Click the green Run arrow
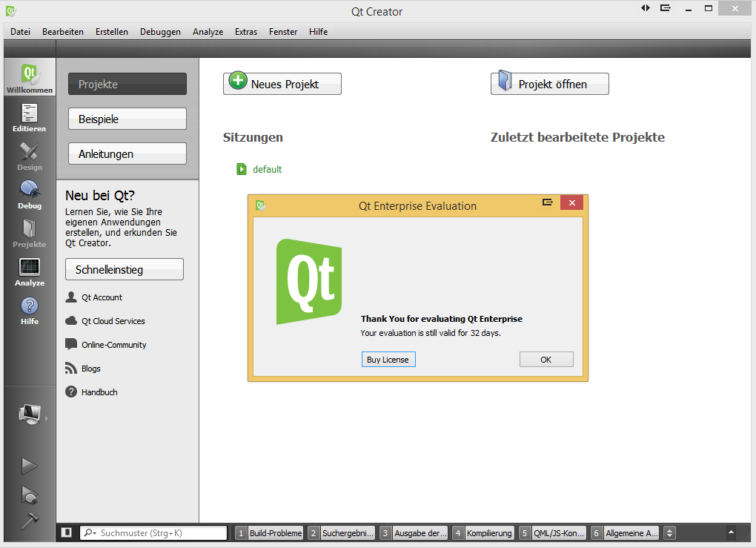This screenshot has width=756, height=548. 30,466
